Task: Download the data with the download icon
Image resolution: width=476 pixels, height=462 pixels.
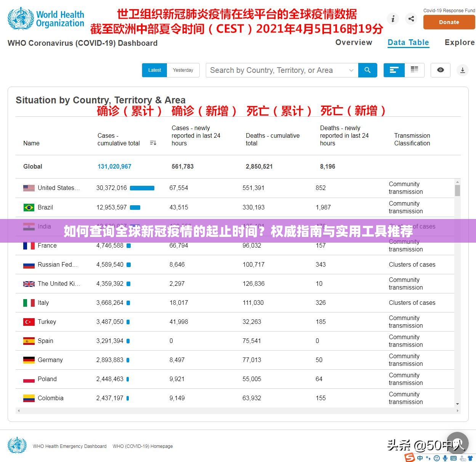Action: (462, 70)
